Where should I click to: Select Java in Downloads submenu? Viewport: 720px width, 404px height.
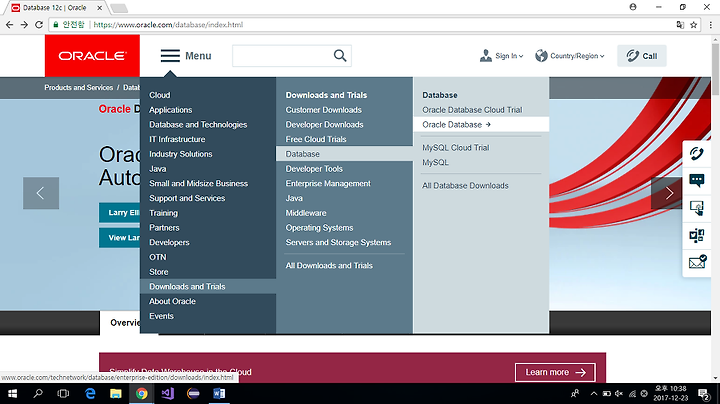coord(294,198)
